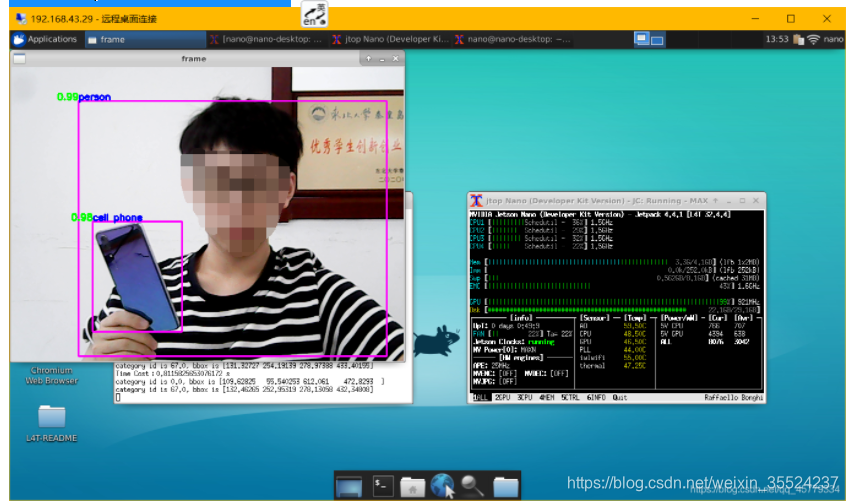849x502 pixels.
Task: Click the 0.98 cell phone detection label
Action: pyautogui.click(x=107, y=218)
